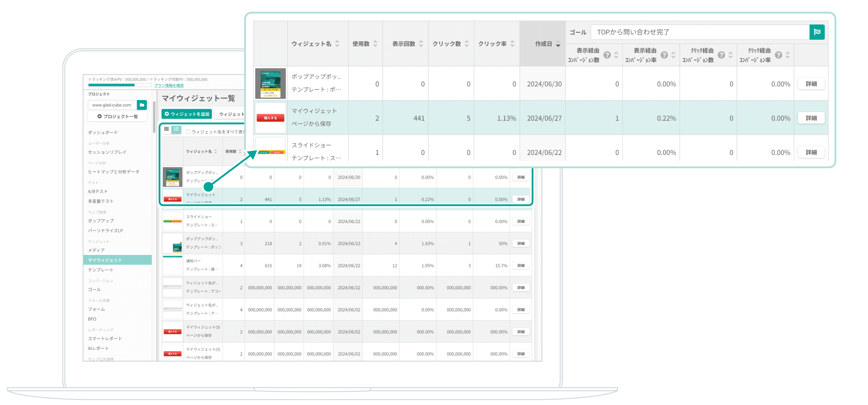
Task: Sort zoomed table by 表示回数
Action: (x=420, y=44)
